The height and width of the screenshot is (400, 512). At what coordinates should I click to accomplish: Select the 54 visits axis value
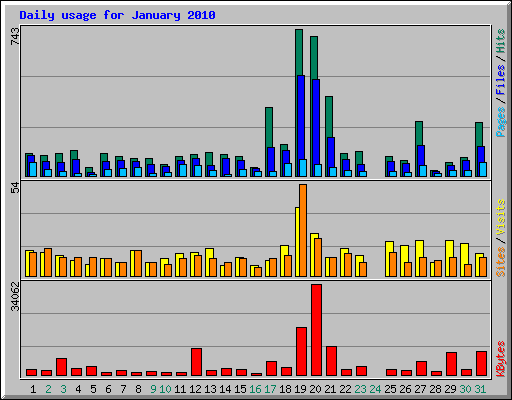15,188
